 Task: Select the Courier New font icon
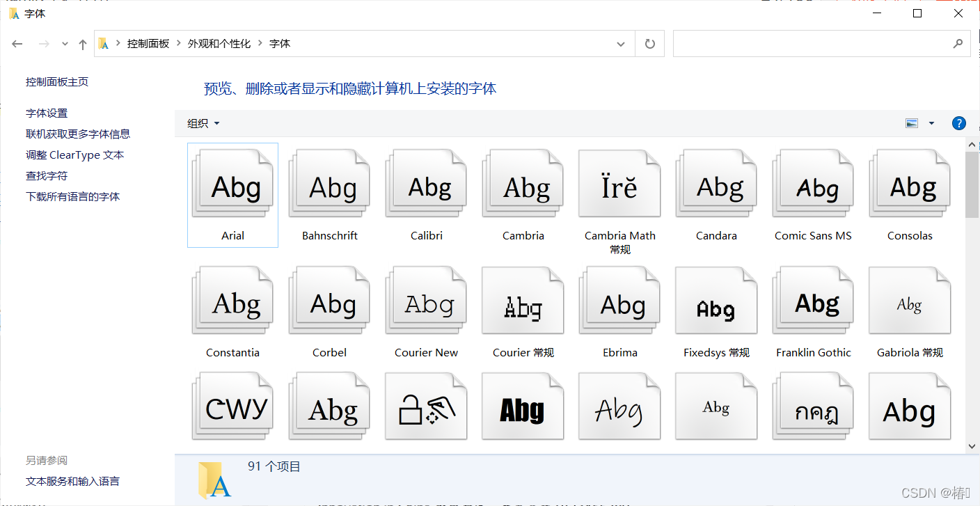[426, 300]
